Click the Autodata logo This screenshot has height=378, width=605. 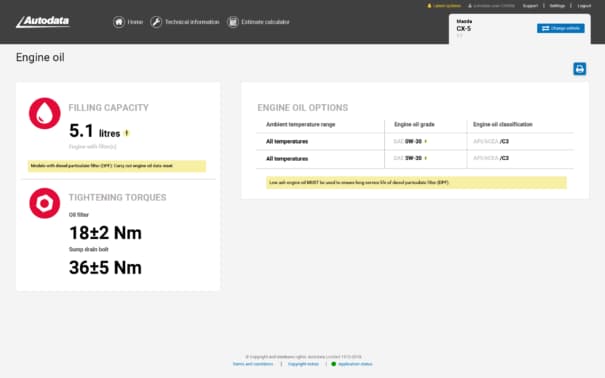pyautogui.click(x=43, y=22)
